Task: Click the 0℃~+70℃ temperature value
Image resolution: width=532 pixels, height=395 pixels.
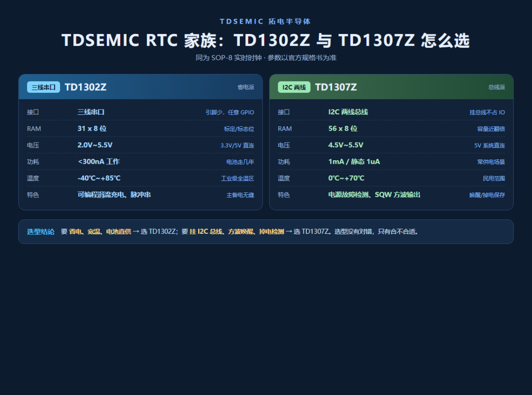Action: [x=346, y=178]
